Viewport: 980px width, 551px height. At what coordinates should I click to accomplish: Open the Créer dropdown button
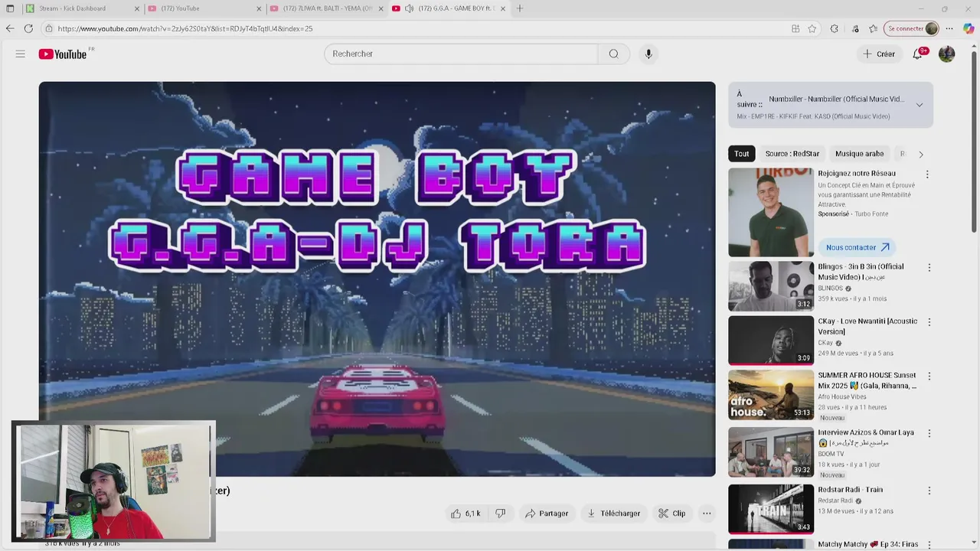click(878, 54)
